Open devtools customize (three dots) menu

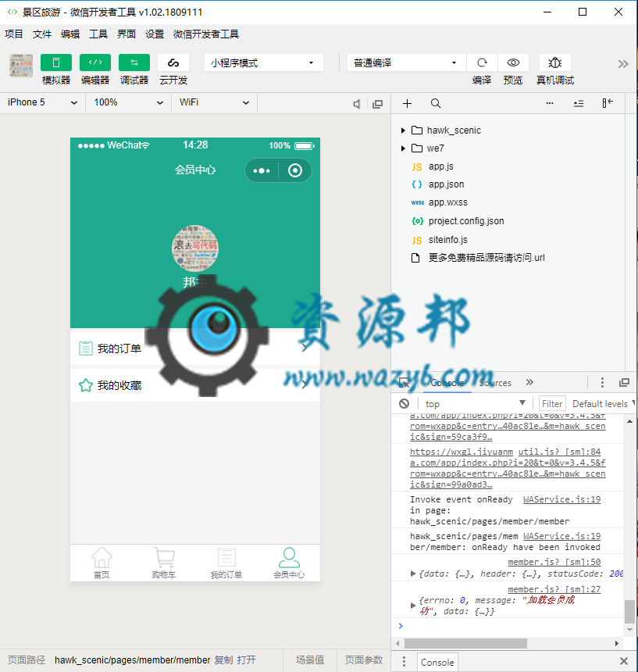click(602, 382)
